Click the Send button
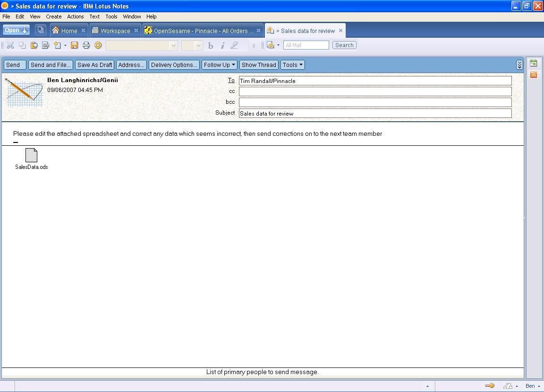Viewport: 544px width, 392px height. point(13,65)
